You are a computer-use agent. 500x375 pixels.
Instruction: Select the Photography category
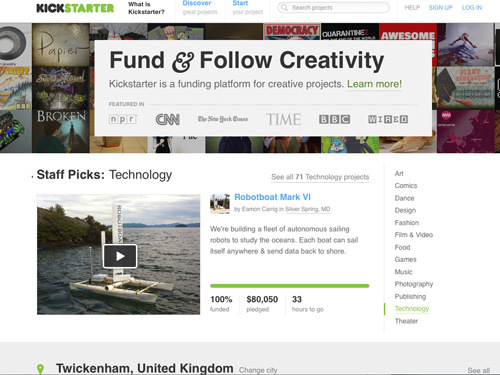(x=414, y=284)
